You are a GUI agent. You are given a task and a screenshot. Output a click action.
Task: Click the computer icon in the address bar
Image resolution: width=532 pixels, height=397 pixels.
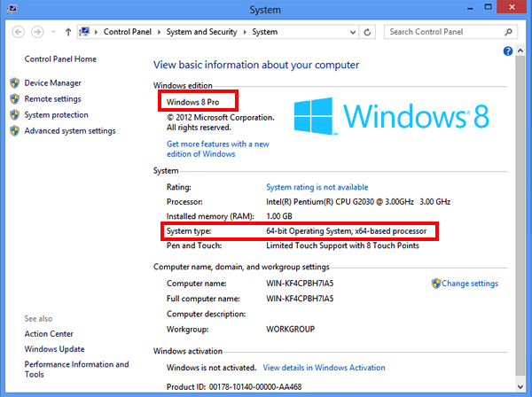coord(84,32)
